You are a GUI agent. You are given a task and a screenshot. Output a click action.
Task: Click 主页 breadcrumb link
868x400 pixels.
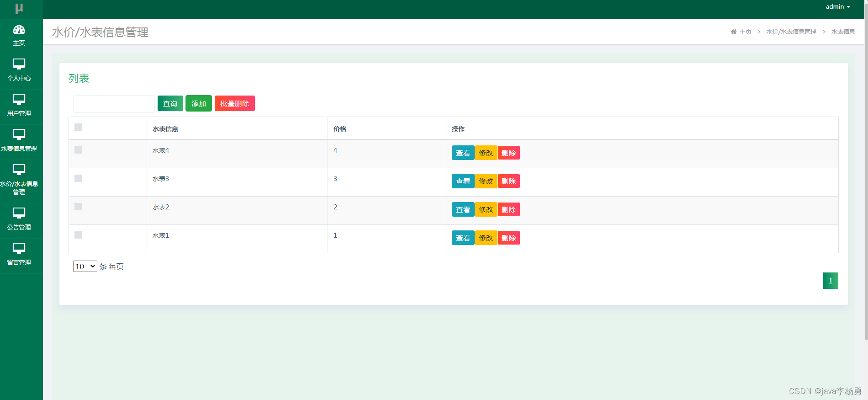[x=745, y=32]
